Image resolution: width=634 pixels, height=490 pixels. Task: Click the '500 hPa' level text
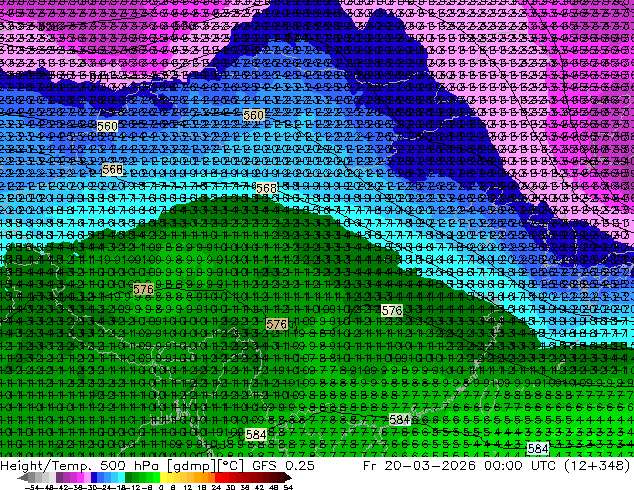(130, 465)
